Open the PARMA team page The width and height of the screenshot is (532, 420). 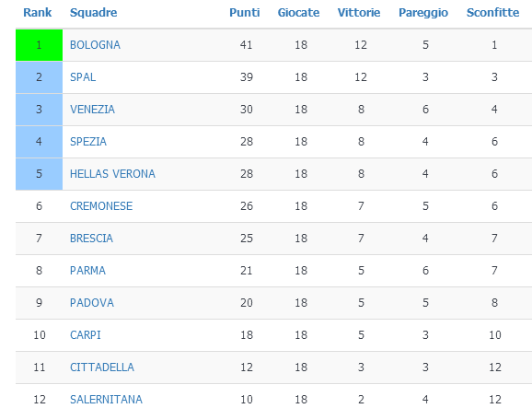point(87,271)
